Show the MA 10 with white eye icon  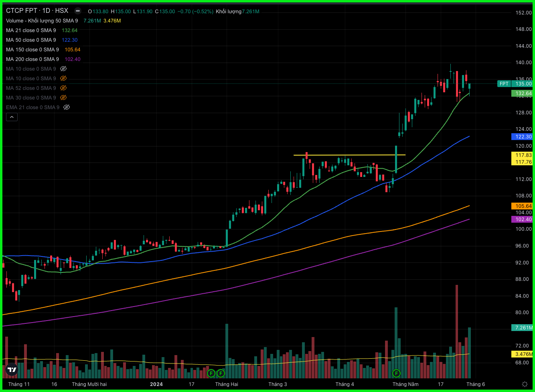tap(63, 69)
